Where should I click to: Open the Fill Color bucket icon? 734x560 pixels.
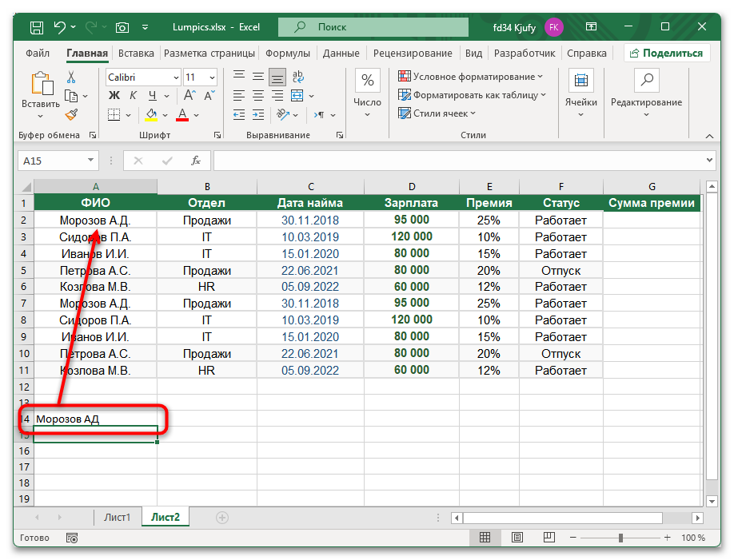pyautogui.click(x=150, y=114)
